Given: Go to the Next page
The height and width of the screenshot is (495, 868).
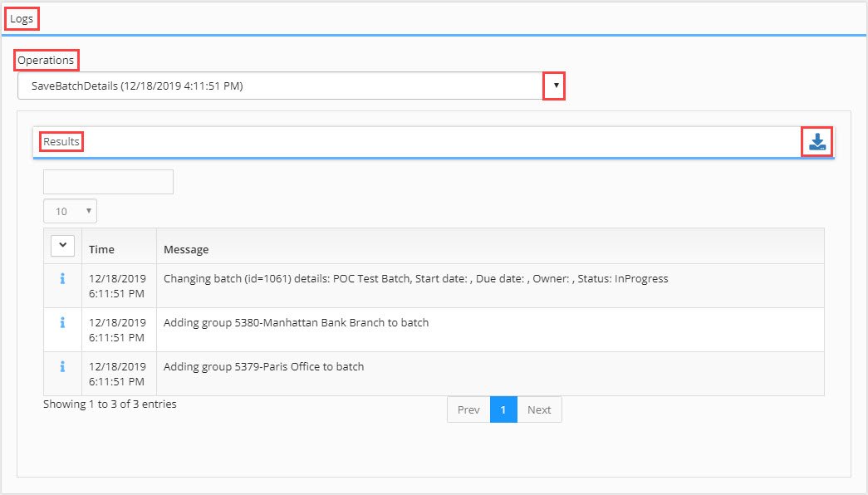Looking at the screenshot, I should [x=539, y=409].
